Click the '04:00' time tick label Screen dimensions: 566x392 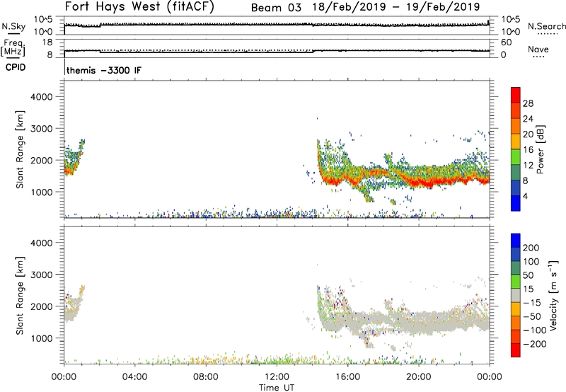[x=134, y=377]
